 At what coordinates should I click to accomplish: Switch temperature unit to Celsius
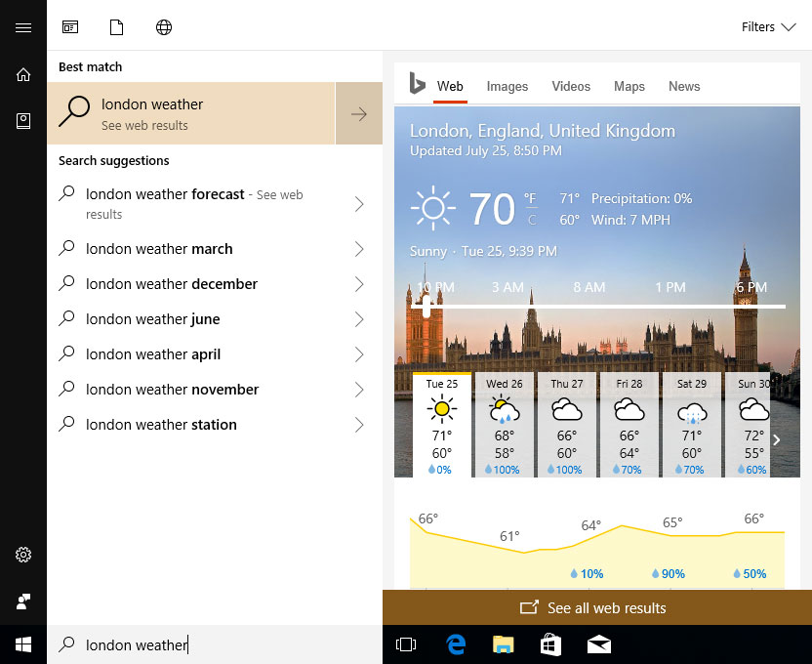pos(531,221)
